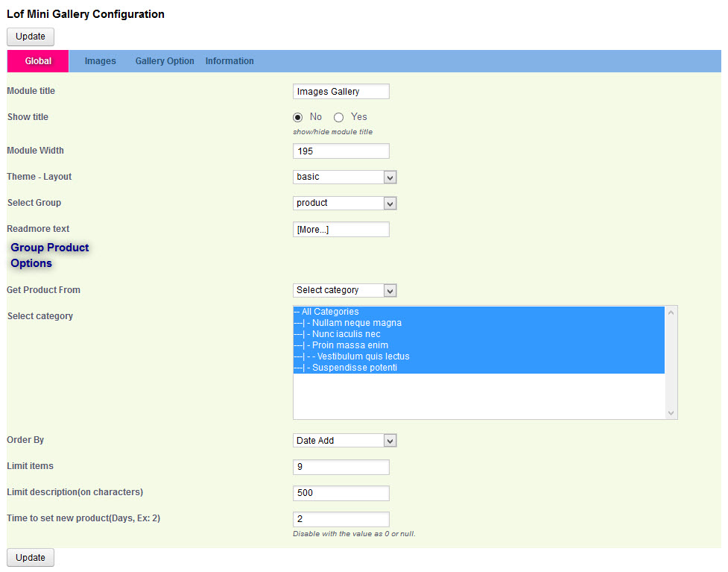The image size is (728, 572).
Task: Click the bottom Update button
Action: tap(31, 558)
